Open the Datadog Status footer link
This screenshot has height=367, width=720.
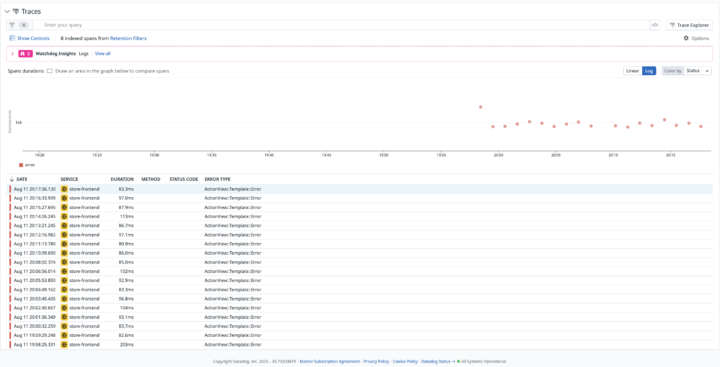tap(438, 361)
